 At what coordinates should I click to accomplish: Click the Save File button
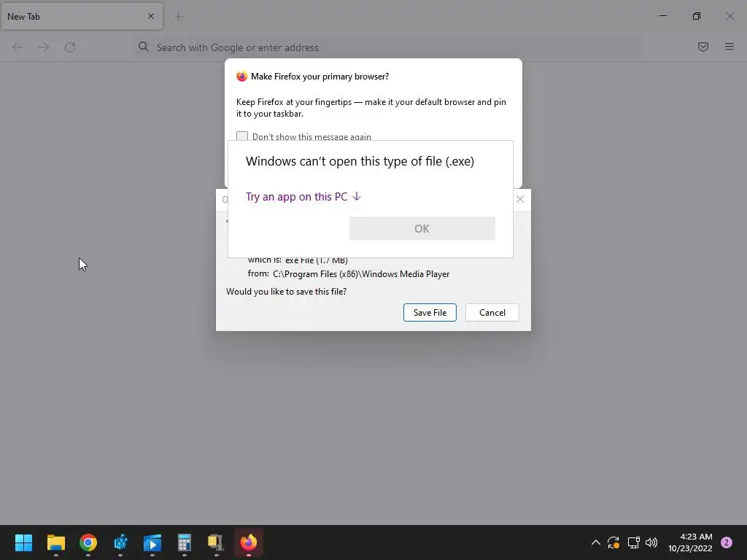(430, 312)
